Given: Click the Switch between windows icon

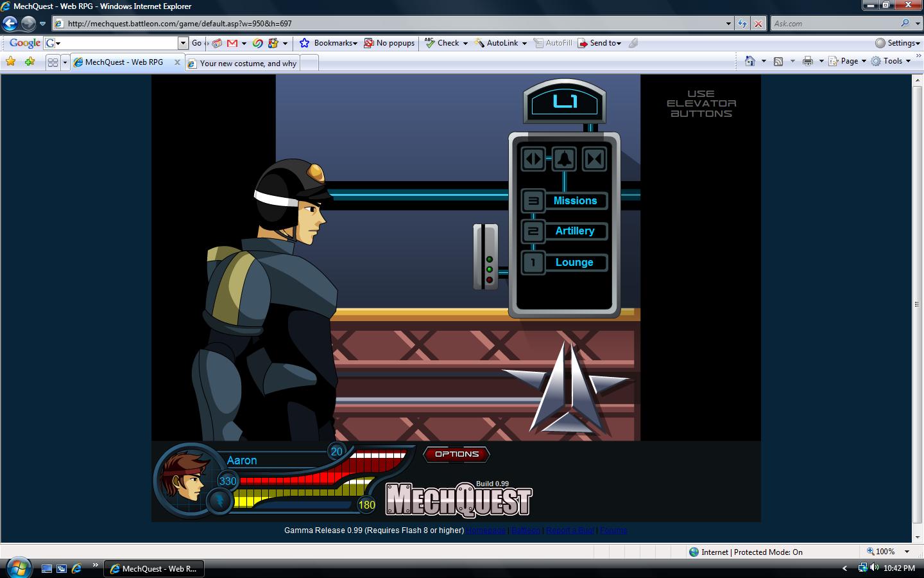Looking at the screenshot, I should [62, 568].
